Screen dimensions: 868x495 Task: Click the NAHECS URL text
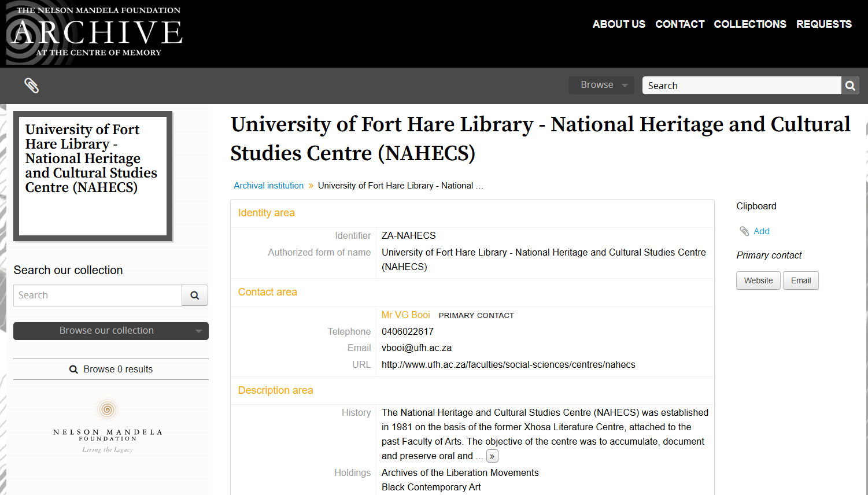coord(508,365)
